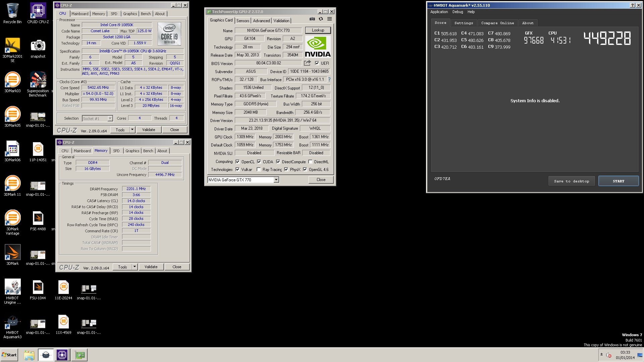Click the Intel Core i9 logo in CPU-Z
This screenshot has width=644, height=362.
169,34
